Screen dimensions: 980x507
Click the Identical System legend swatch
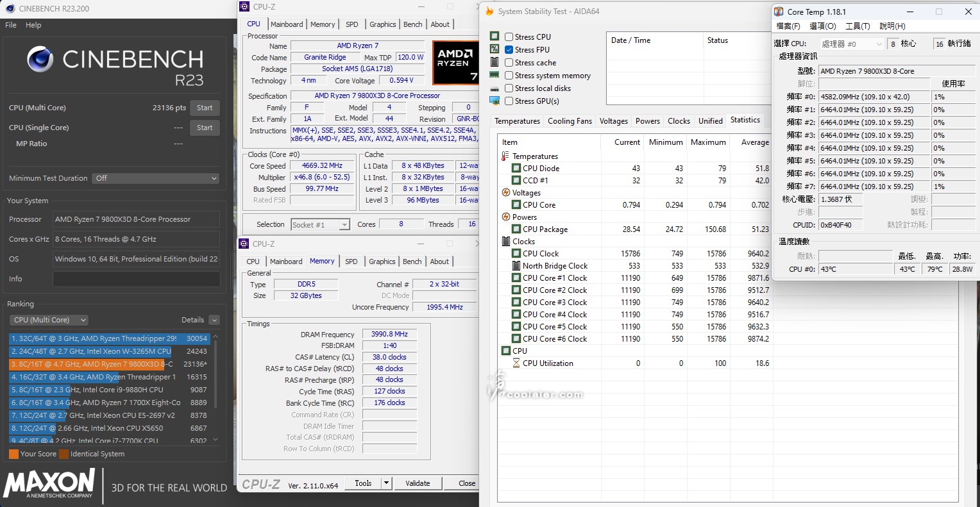[x=63, y=454]
